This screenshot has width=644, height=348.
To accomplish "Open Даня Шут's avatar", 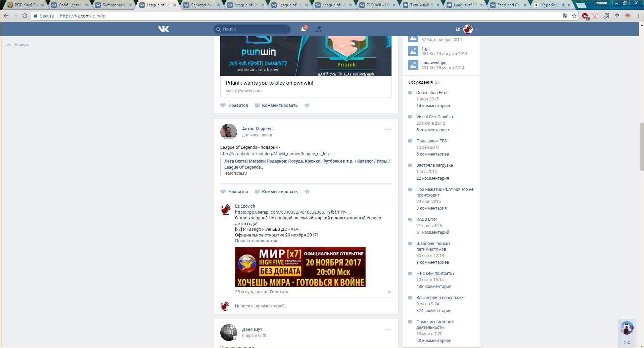I will pyautogui.click(x=229, y=333).
